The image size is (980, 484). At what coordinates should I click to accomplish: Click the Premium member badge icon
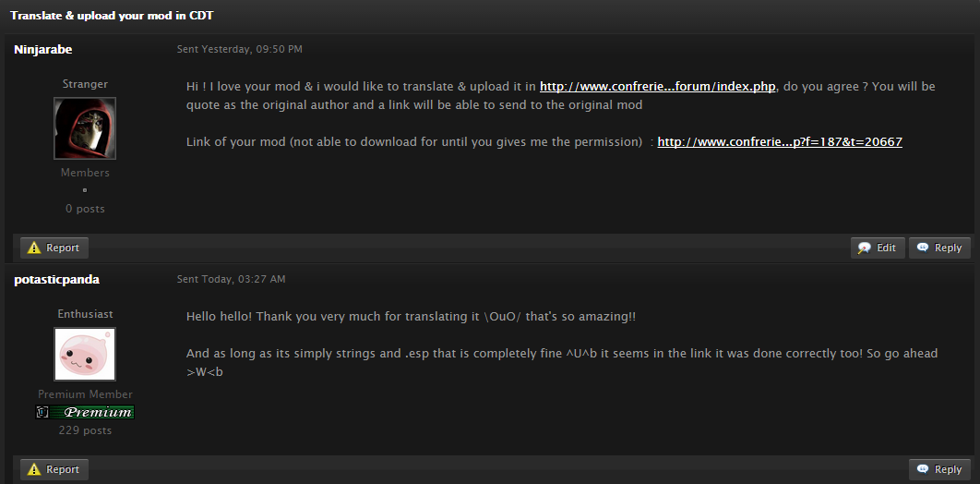tap(85, 412)
